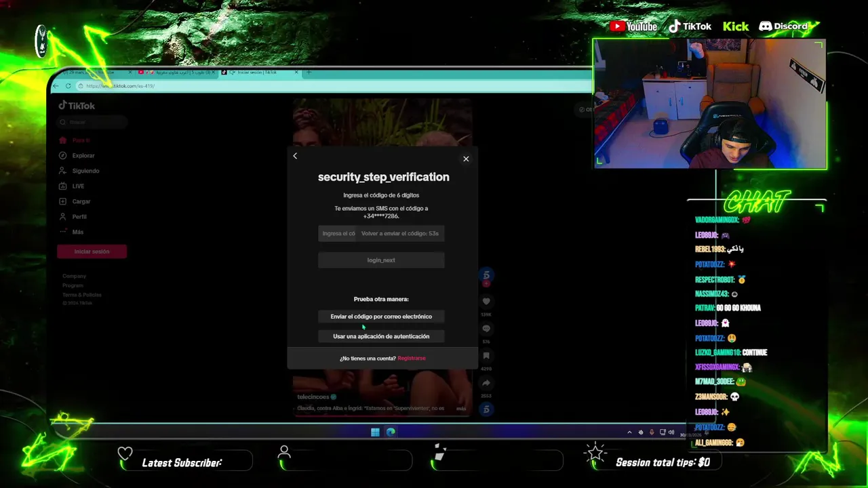This screenshot has height=488, width=868.
Task: Close the security verification dialog
Action: (x=466, y=159)
